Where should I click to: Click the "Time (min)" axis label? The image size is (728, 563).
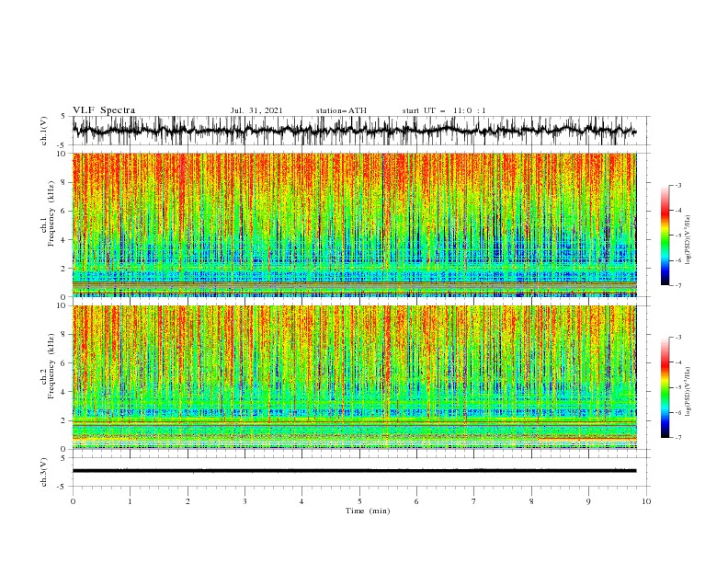(368, 511)
